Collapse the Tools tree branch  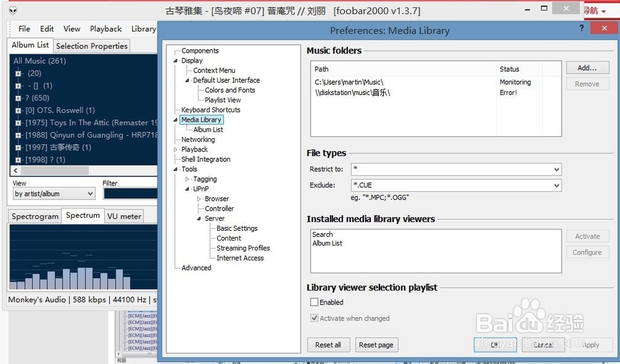pos(175,169)
